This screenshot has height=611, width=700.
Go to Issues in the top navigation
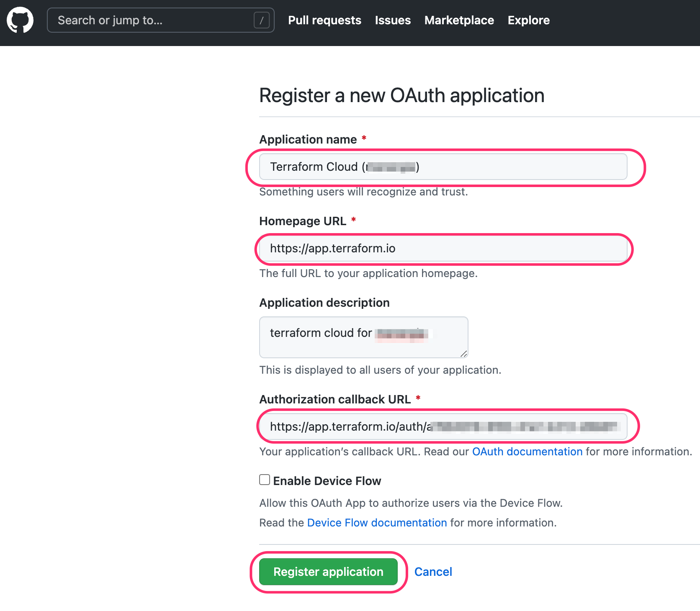tap(393, 20)
